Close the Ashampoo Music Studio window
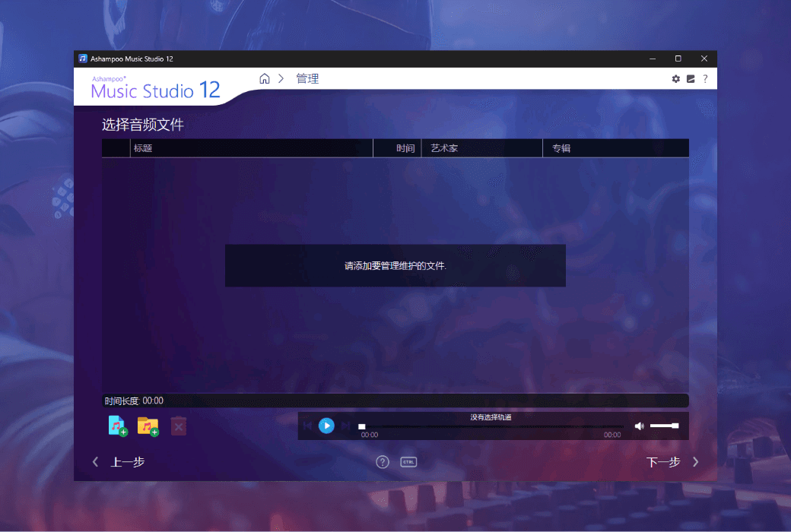The width and height of the screenshot is (791, 532). 704,59
